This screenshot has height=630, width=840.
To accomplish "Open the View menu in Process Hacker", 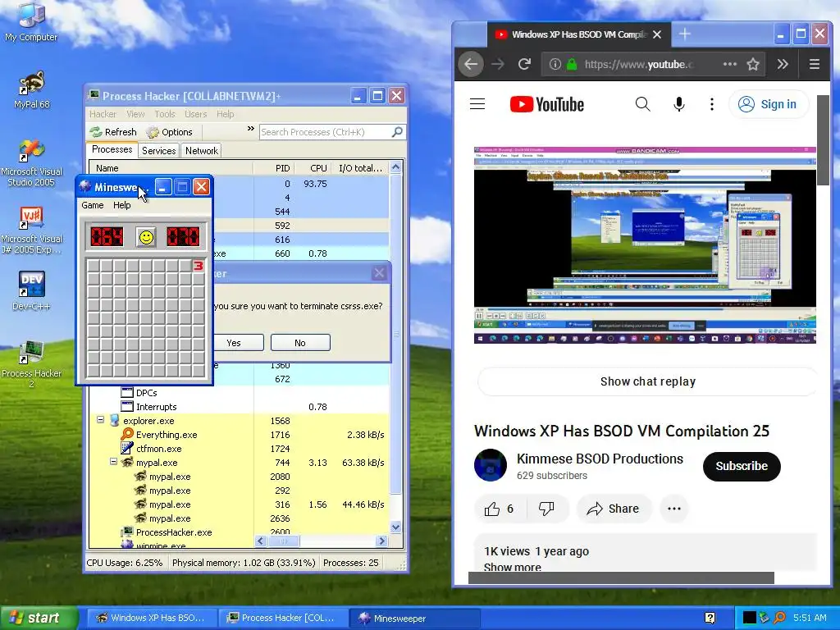I will (x=135, y=114).
